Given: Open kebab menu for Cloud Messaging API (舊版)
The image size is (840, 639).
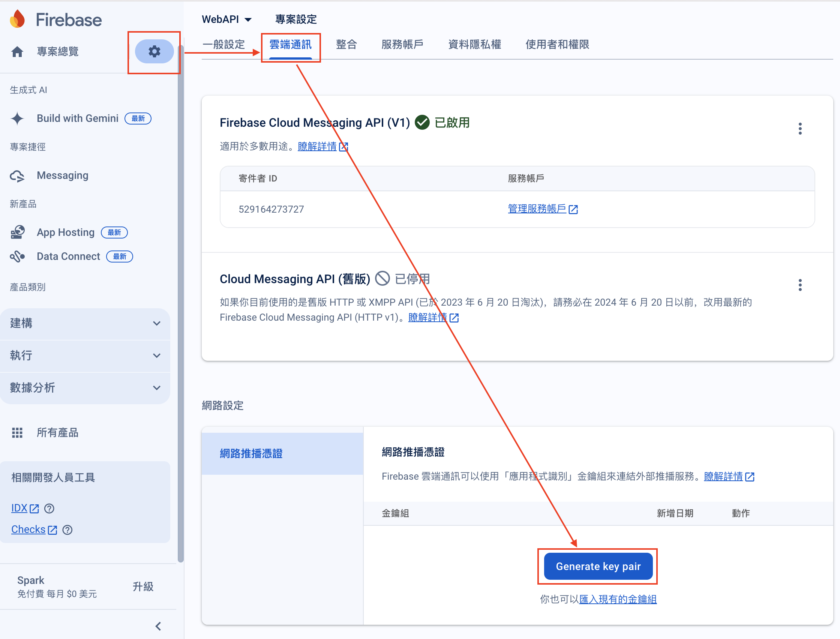Looking at the screenshot, I should point(800,285).
